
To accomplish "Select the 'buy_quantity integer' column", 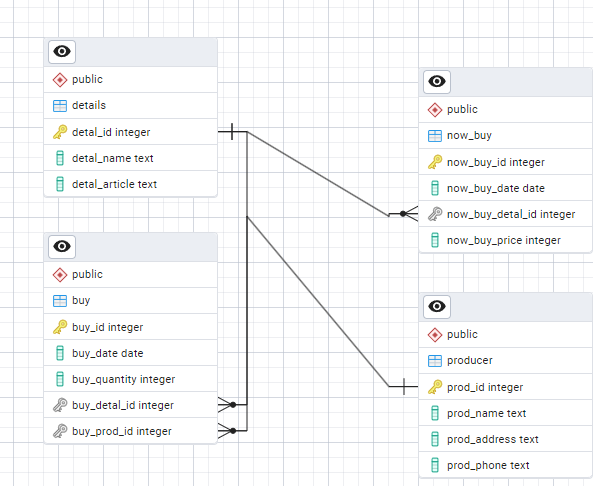I will coord(130,379).
